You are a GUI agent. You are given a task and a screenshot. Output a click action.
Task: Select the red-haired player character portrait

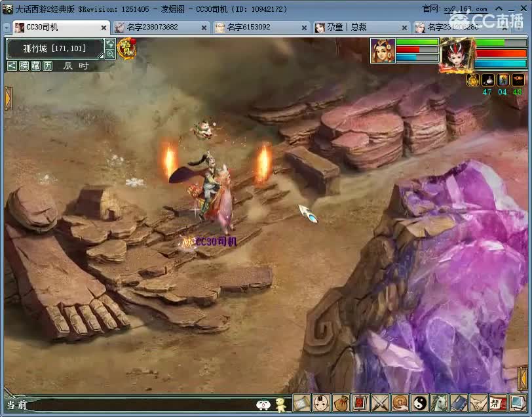(x=457, y=54)
